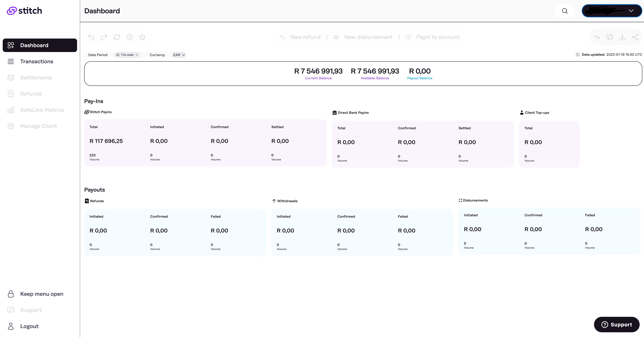Download the dashboard data

[622, 37]
